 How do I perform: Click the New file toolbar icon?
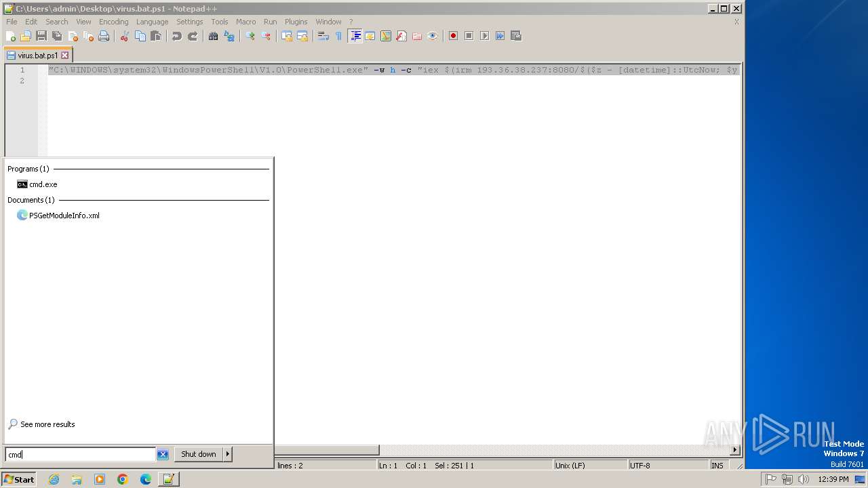coord(11,36)
